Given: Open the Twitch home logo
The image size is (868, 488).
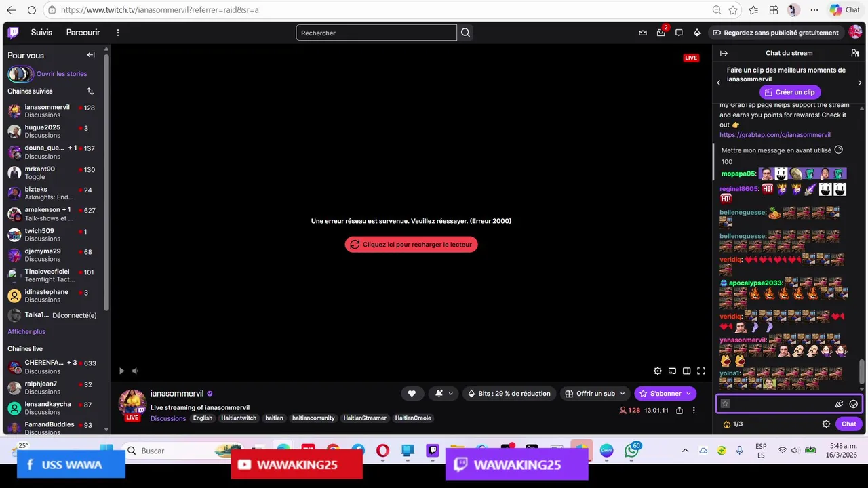Looking at the screenshot, I should click(14, 33).
